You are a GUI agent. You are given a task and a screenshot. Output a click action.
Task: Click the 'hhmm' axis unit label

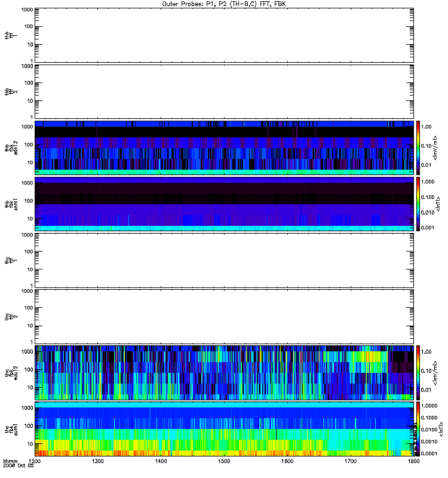(10, 461)
